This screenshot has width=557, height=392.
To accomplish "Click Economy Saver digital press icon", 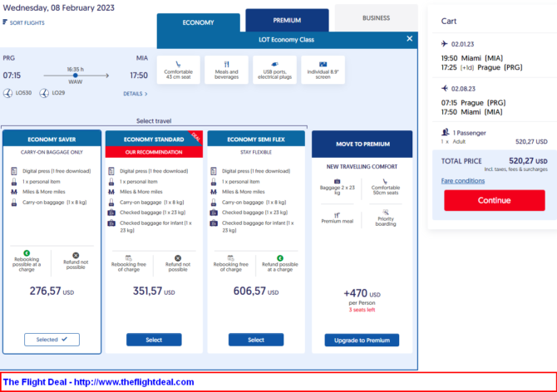I will 14,171.
